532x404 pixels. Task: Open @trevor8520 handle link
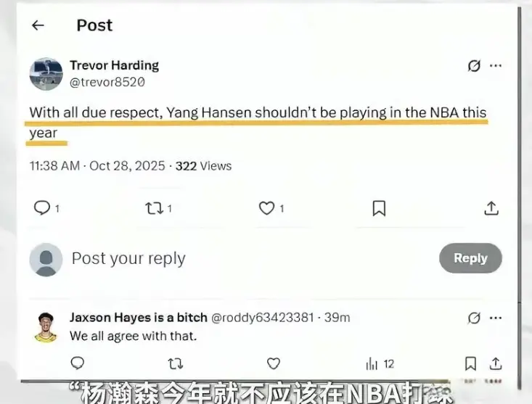[107, 82]
